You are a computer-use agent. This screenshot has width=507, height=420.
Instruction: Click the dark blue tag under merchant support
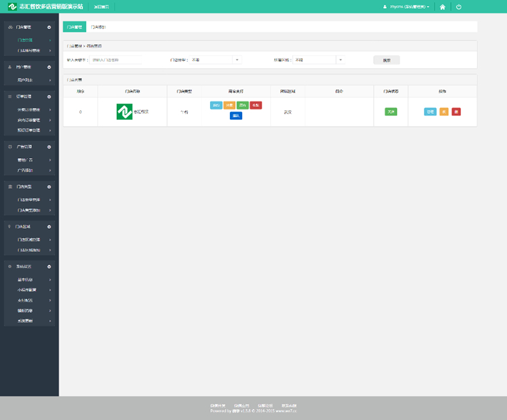(x=235, y=116)
